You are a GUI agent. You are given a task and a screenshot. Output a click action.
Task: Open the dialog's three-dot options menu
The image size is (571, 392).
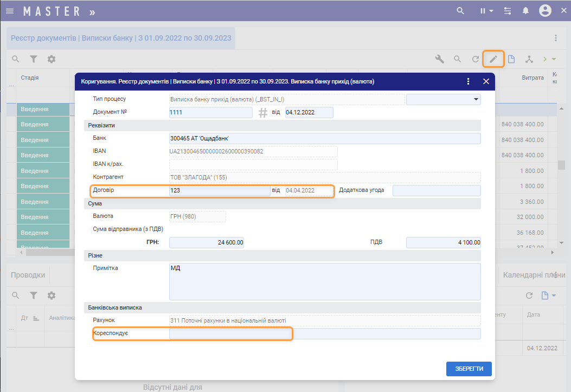(x=469, y=81)
